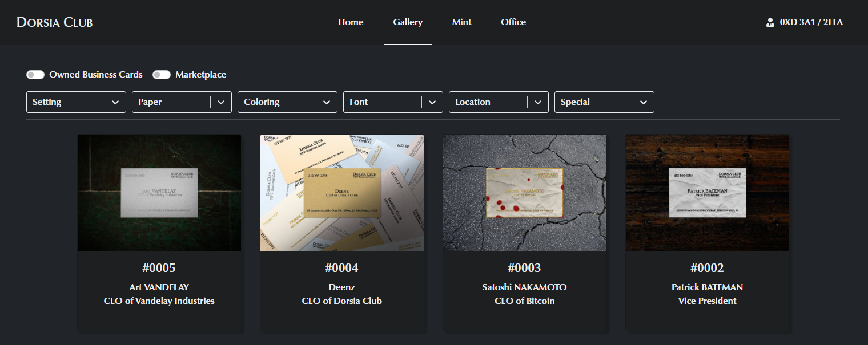
Task: Open Deenz business card image
Action: pyautogui.click(x=342, y=193)
